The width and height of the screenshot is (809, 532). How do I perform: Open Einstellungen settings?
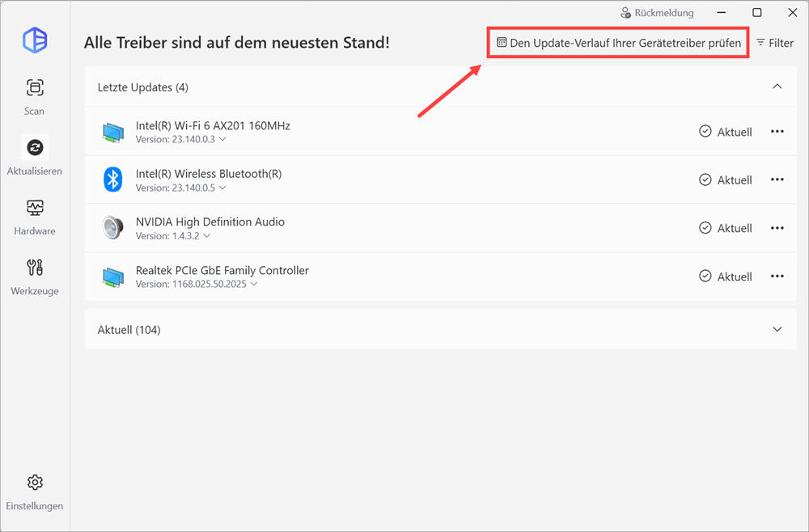35,492
